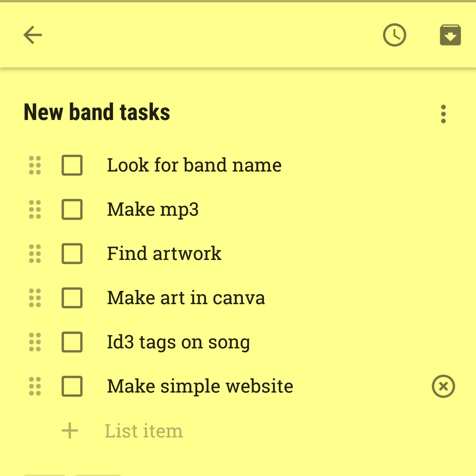476x476 pixels.
Task: Delete the "Make simple website" item
Action: [x=443, y=386]
